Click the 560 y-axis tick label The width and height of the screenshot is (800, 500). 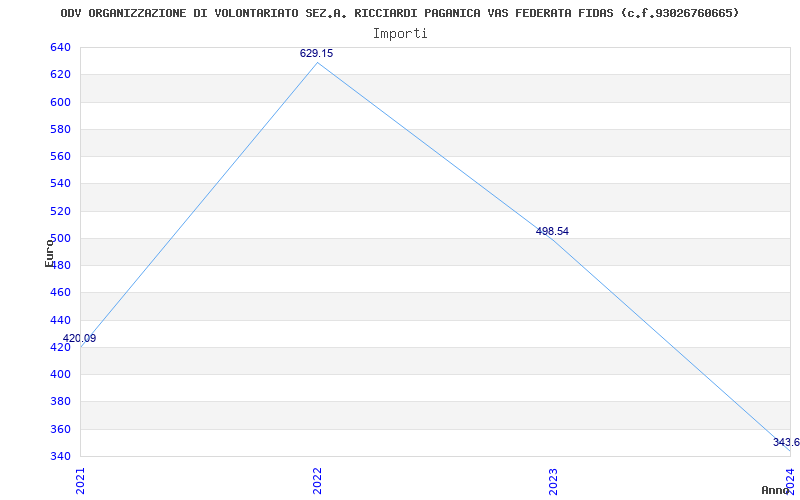pos(60,157)
